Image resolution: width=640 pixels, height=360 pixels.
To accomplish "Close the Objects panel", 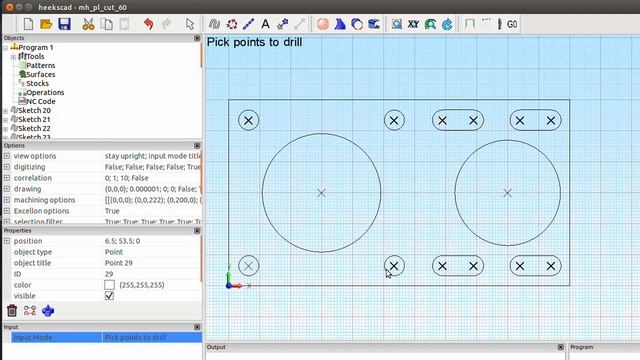I will coord(197,38).
